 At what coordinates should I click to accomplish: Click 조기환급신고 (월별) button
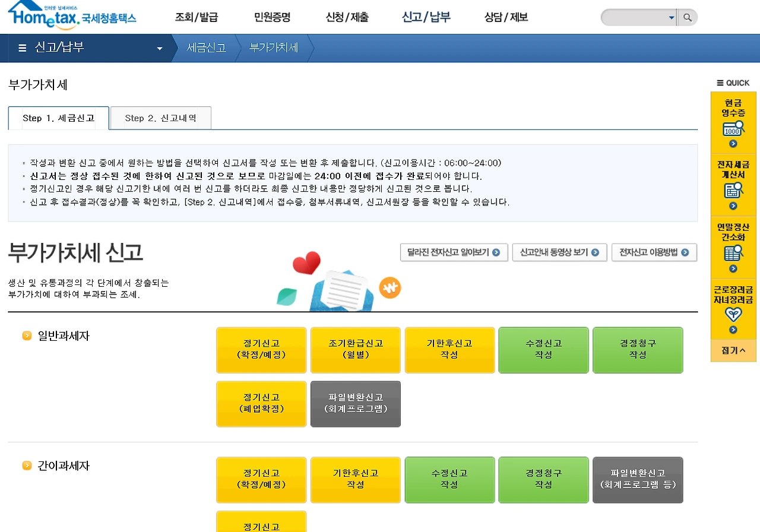356,350
